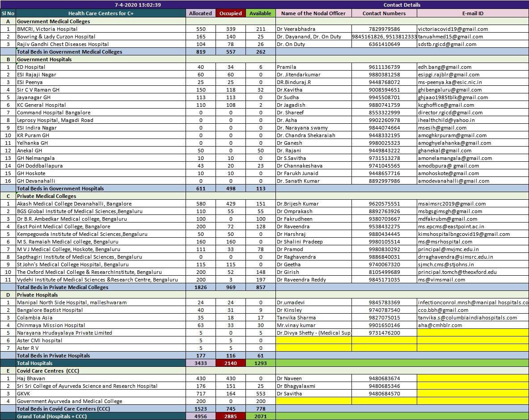Click the 'ESI Rajaji Nagar' cell
Viewport: 529px width, 420px height.
pyautogui.click(x=101, y=75)
